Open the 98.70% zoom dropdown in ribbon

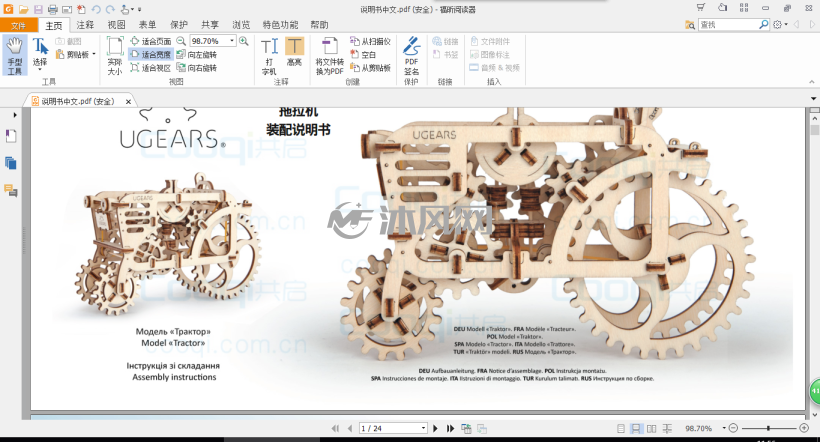[232, 41]
